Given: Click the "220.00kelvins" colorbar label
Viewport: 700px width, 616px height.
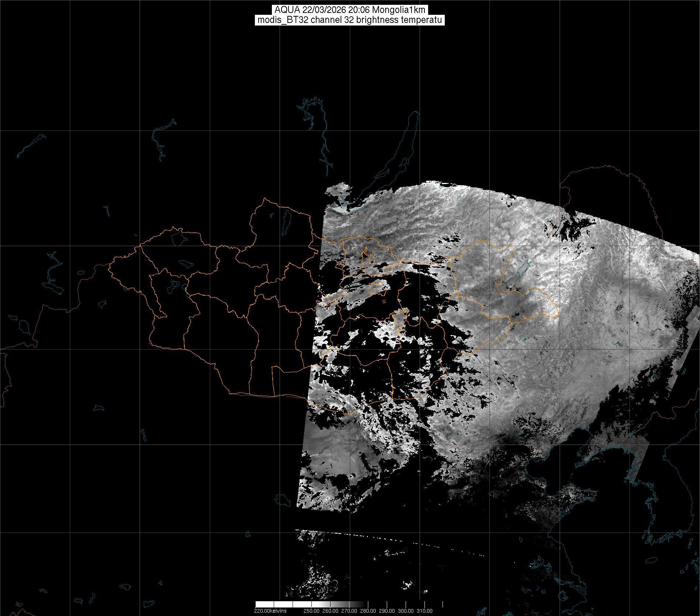Looking at the screenshot, I should click(270, 611).
